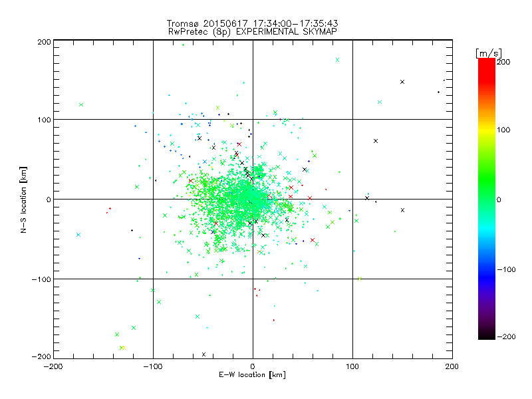Click the colorbar label '-100'
The height and width of the screenshot is (399, 532).
tap(506, 270)
